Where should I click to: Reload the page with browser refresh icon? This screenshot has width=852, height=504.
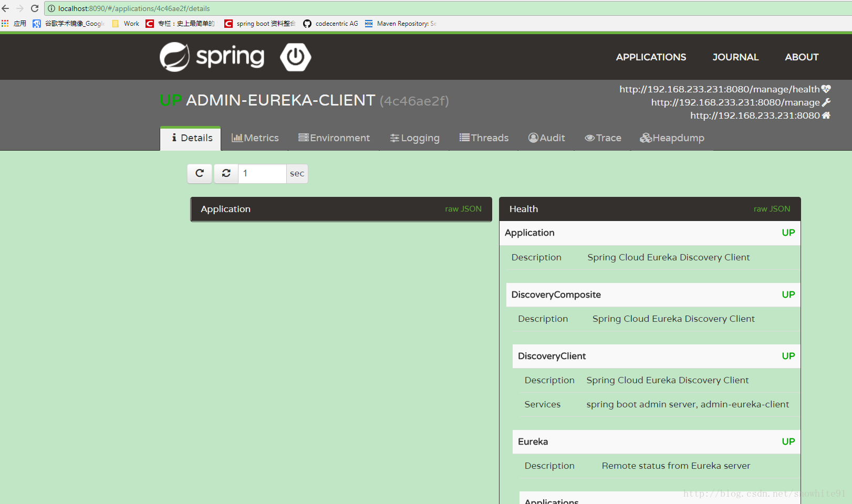[35, 8]
